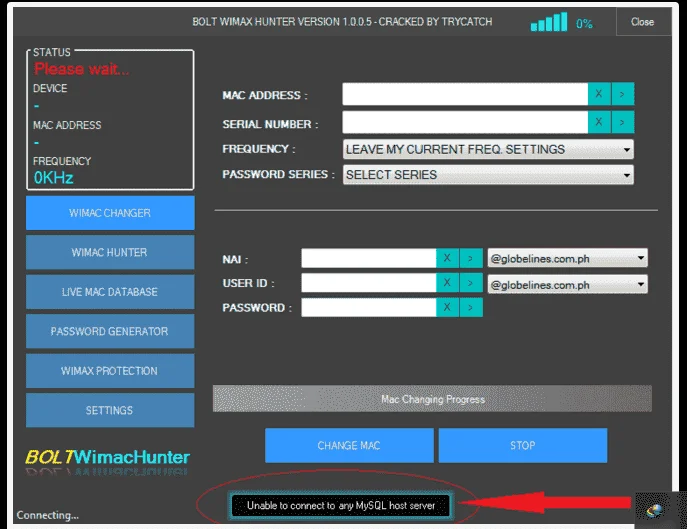Click the CHANGE MAC button

[349, 445]
